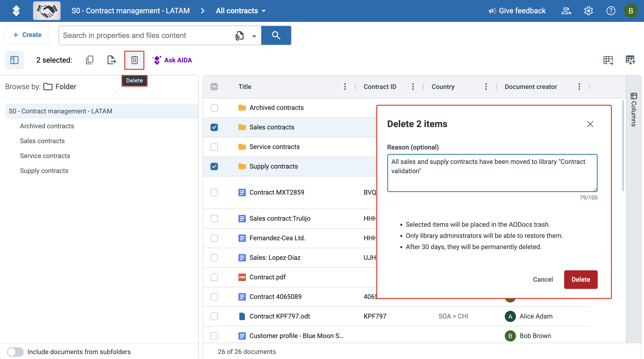Click the AODocs logo icon
Screen dimensions: 644x359
(x=16, y=11)
